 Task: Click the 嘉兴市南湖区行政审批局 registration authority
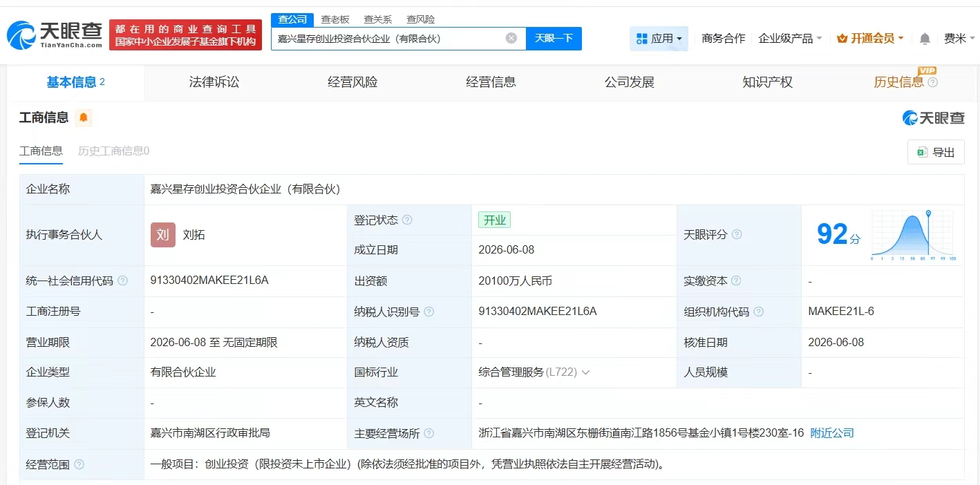point(210,433)
